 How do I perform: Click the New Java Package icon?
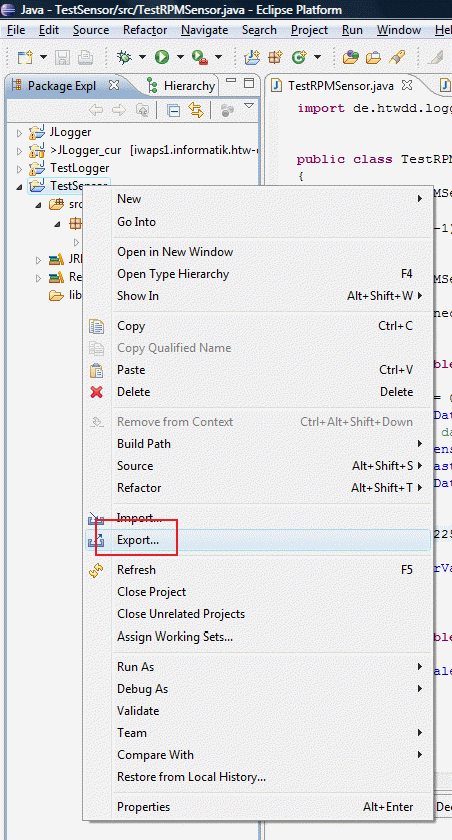pyautogui.click(x=275, y=56)
